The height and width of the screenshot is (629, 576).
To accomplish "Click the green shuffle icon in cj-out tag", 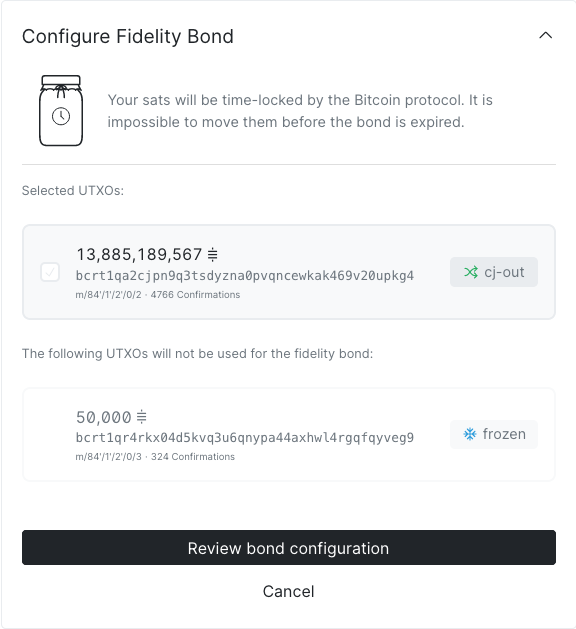I will [x=471, y=272].
